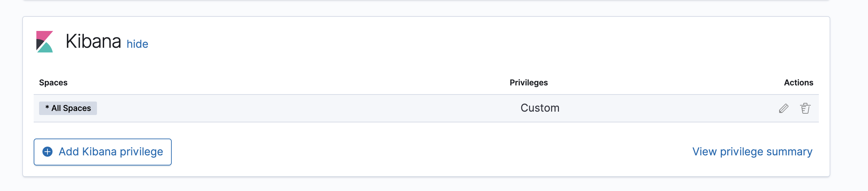This screenshot has width=868, height=191.
Task: Select the All Spaces table row
Action: (x=303, y=108)
